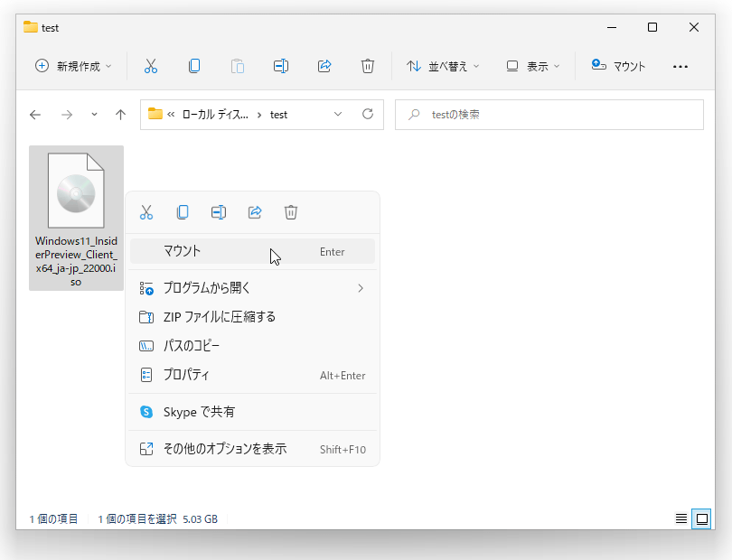Go back with the left arrow
Viewport: 732px width, 560px height.
[x=35, y=115]
